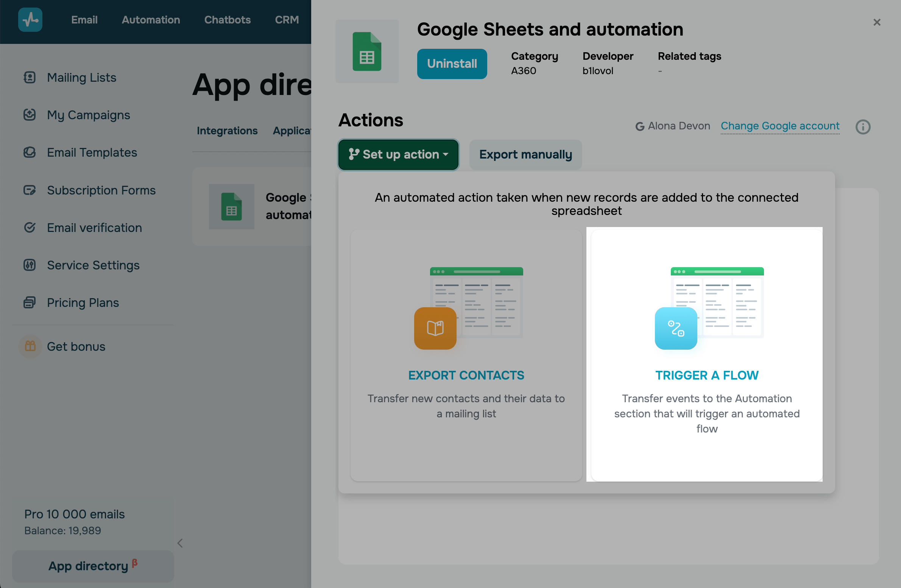Click the orange book Export Contacts icon

point(435,328)
